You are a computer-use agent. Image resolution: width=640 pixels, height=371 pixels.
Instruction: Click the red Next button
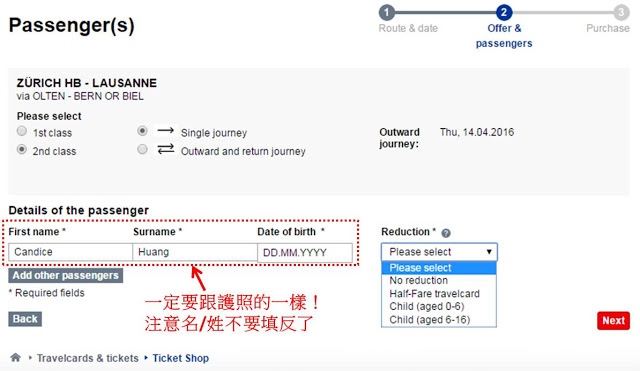tap(613, 320)
